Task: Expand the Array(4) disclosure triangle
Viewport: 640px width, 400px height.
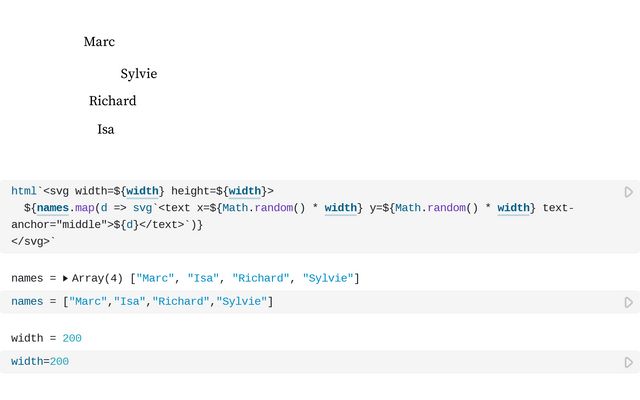Action: click(x=65, y=278)
